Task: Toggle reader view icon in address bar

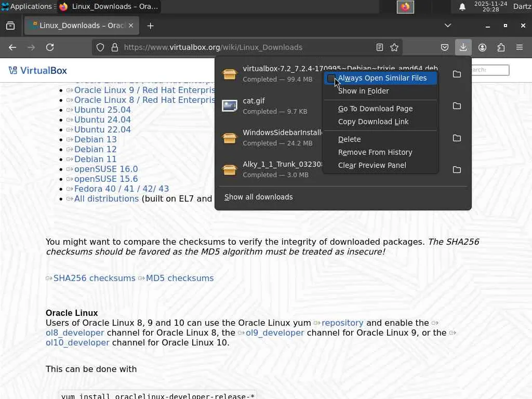Action: [x=380, y=47]
